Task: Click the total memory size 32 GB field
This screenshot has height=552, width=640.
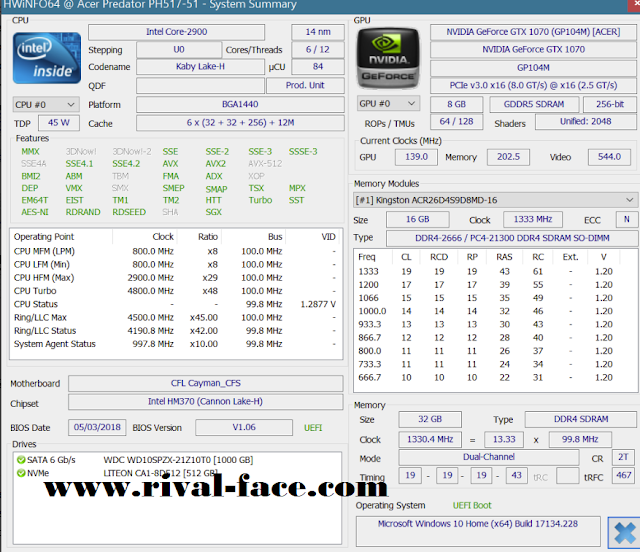Action: click(430, 419)
